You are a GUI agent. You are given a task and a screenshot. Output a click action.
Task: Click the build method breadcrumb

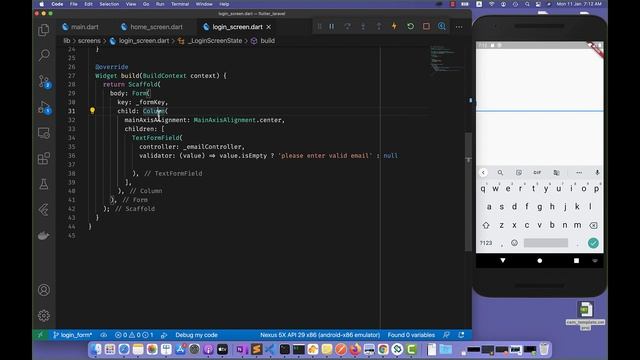(267, 41)
